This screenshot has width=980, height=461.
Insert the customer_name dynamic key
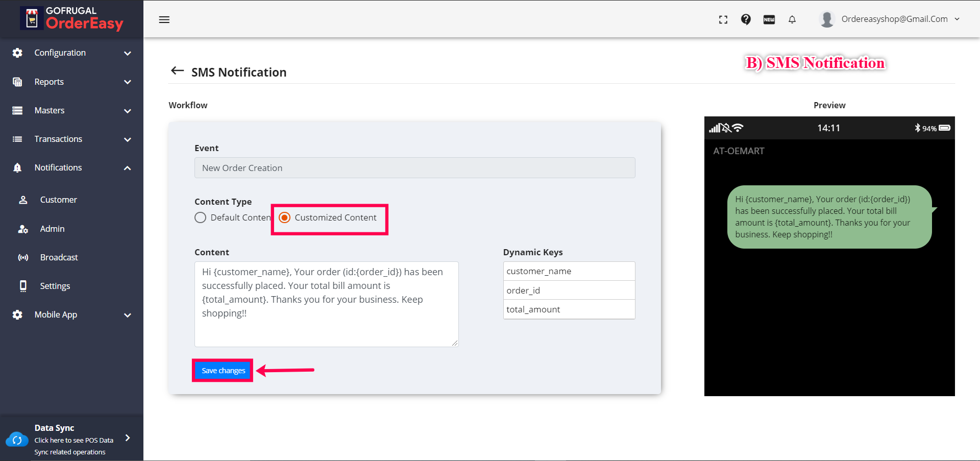[x=569, y=271]
